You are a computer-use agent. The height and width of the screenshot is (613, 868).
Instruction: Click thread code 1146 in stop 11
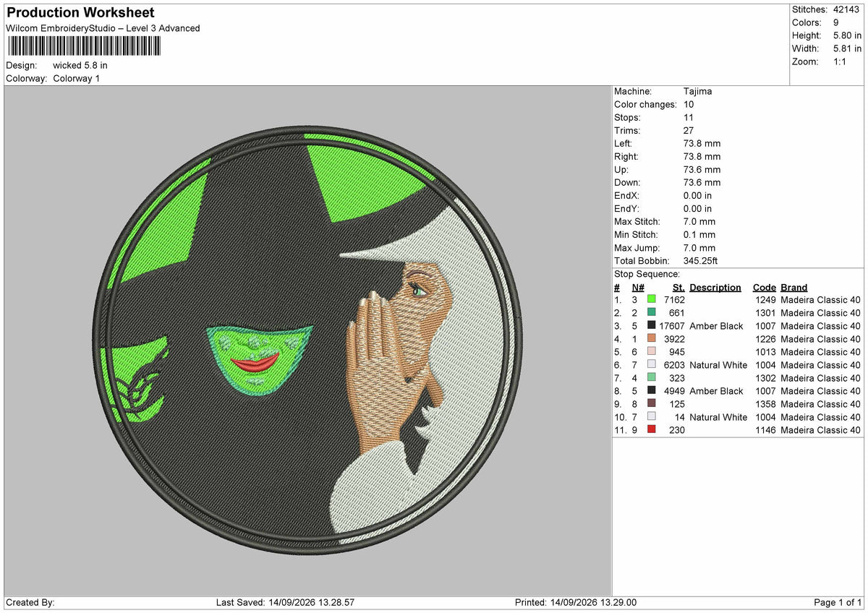[765, 430]
